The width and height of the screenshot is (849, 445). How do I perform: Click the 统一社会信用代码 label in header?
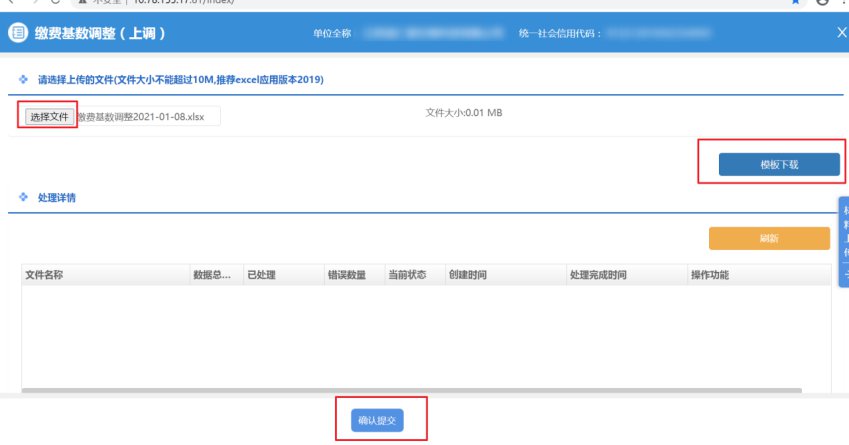(560, 34)
